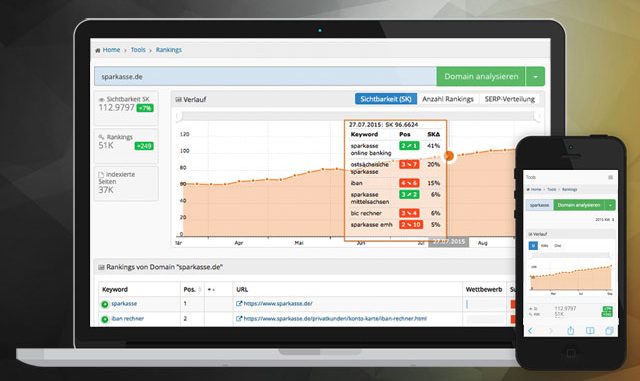Click the sparkasse.de domain input field
This screenshot has height=381, width=640.
[265, 76]
